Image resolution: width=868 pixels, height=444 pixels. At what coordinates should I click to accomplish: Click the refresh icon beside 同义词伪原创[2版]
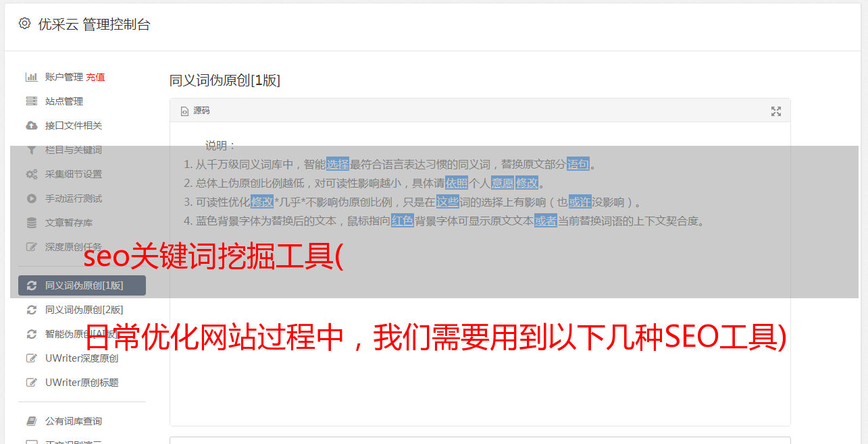coord(31,310)
